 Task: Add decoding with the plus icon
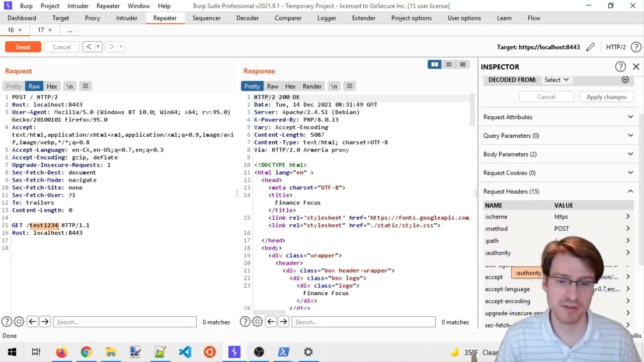coord(625,79)
